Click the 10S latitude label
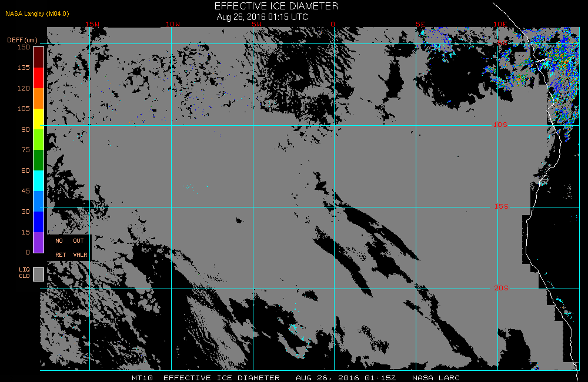The width and height of the screenshot is (588, 382). click(500, 125)
